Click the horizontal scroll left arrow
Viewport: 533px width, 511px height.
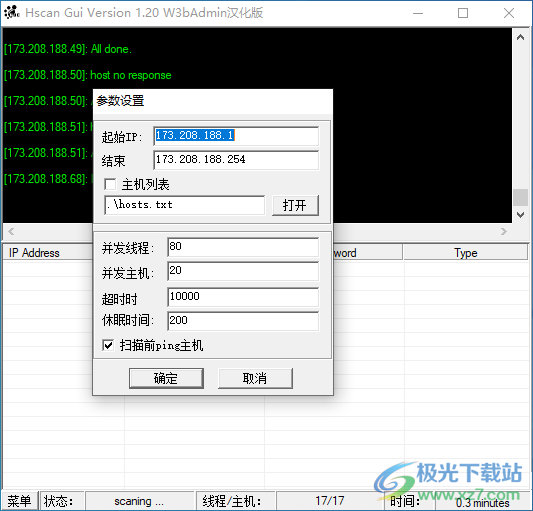11,232
